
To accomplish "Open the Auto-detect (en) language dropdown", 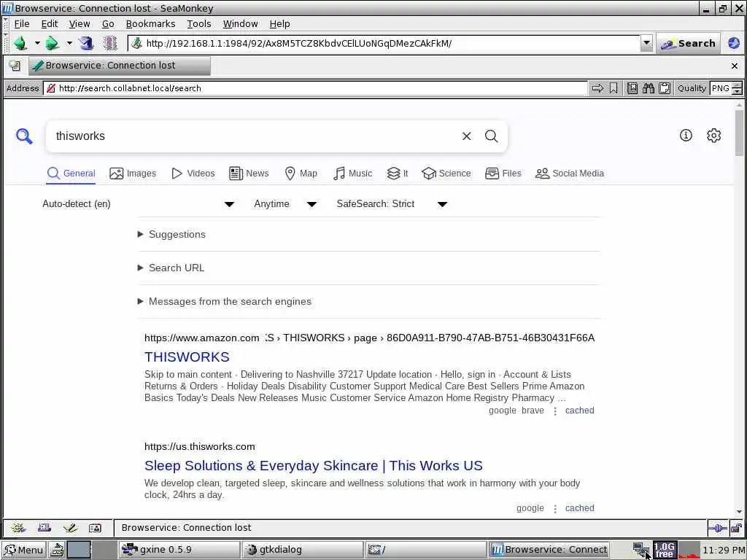I will (138, 204).
